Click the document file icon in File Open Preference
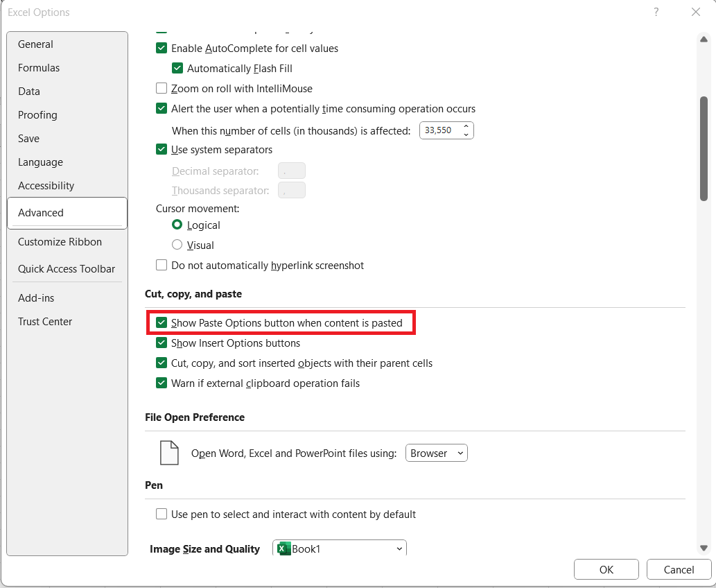This screenshot has height=588, width=716. (x=169, y=453)
